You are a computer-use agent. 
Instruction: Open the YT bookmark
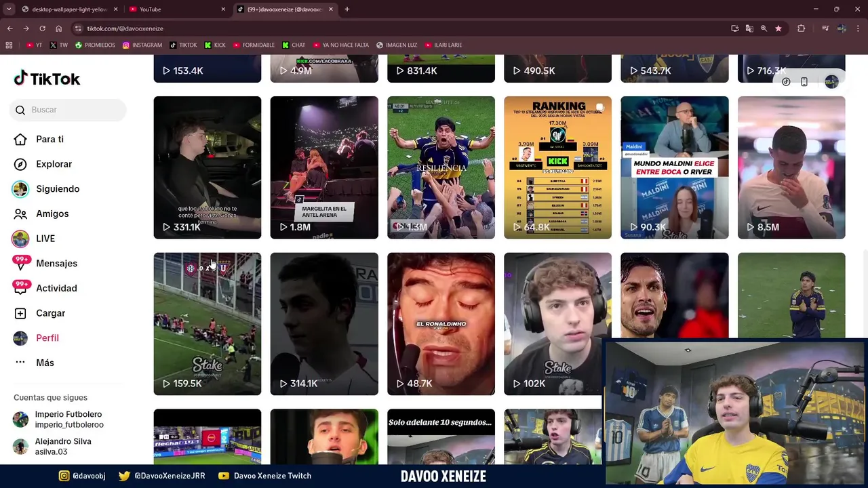click(34, 45)
